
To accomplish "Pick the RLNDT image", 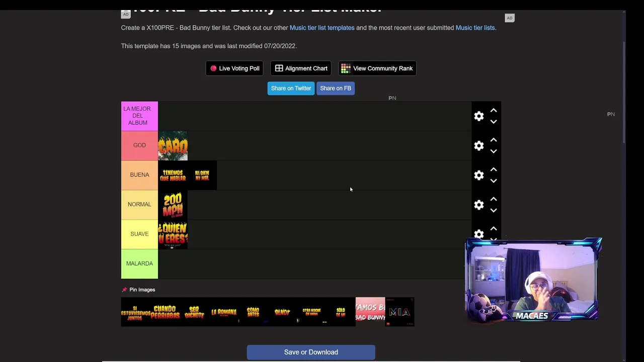I will point(282,312).
